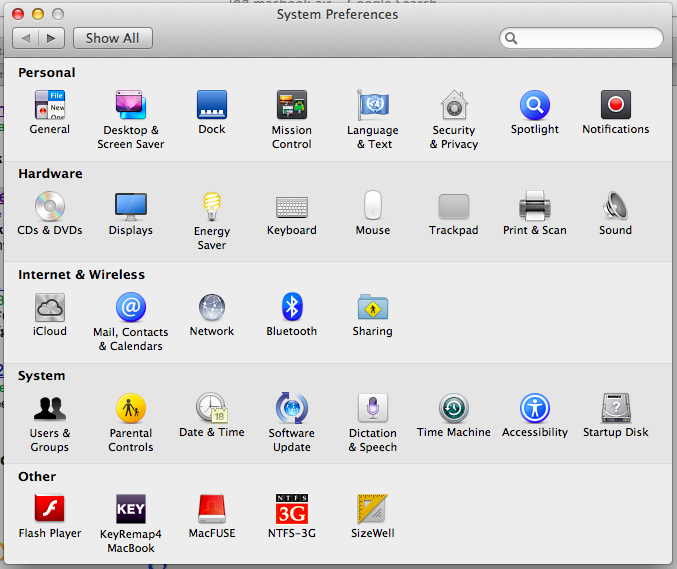Click the magnifying glass in search field

coord(511,38)
